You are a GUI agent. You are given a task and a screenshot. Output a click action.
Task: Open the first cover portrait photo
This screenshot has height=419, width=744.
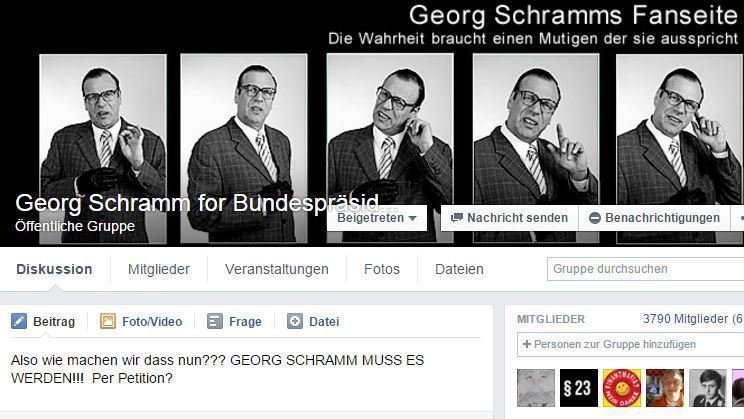pos(103,149)
